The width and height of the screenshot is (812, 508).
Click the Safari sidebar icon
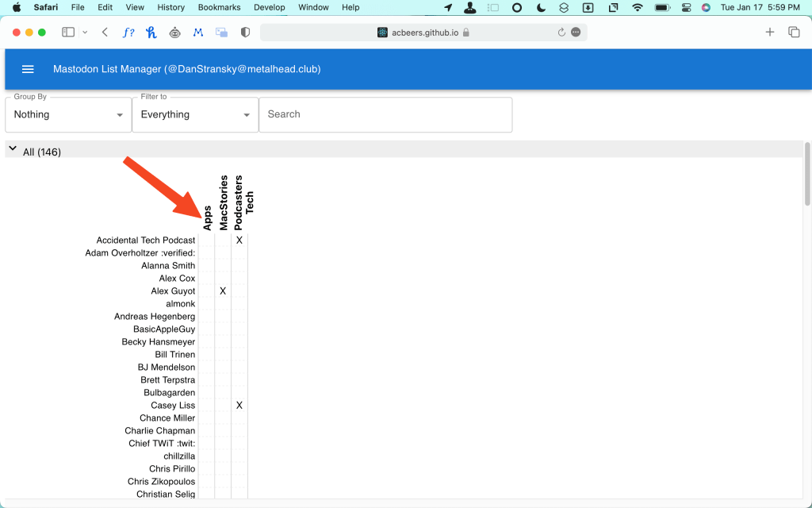tap(67, 32)
